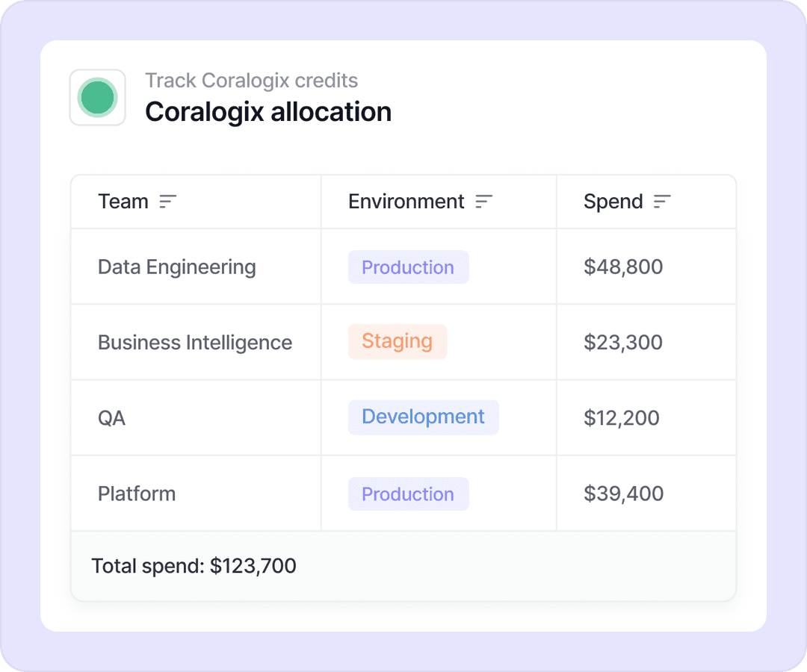
Task: Click the Team column header
Action: point(123,202)
